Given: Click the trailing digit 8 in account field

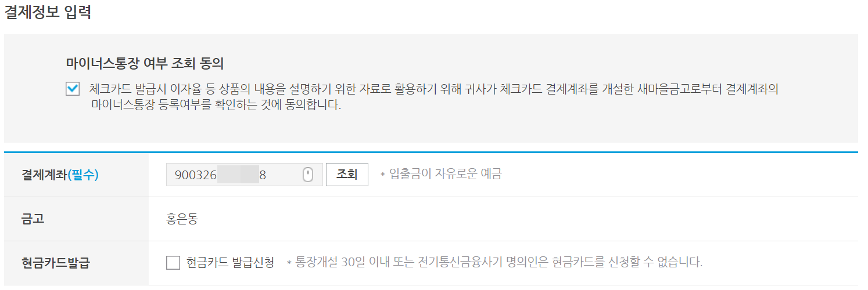Looking at the screenshot, I should click(x=263, y=175).
